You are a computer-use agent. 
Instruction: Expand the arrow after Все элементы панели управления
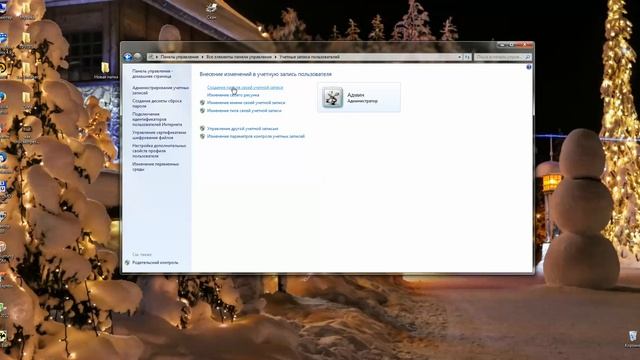tap(276, 57)
